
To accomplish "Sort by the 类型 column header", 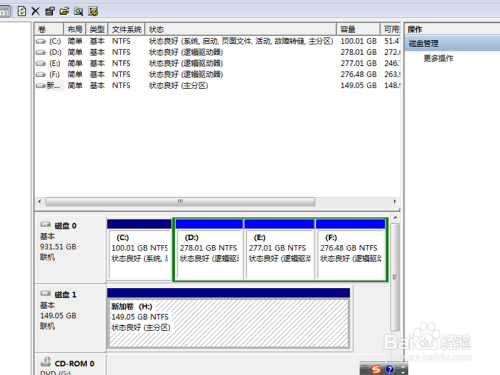I will pyautogui.click(x=97, y=29).
